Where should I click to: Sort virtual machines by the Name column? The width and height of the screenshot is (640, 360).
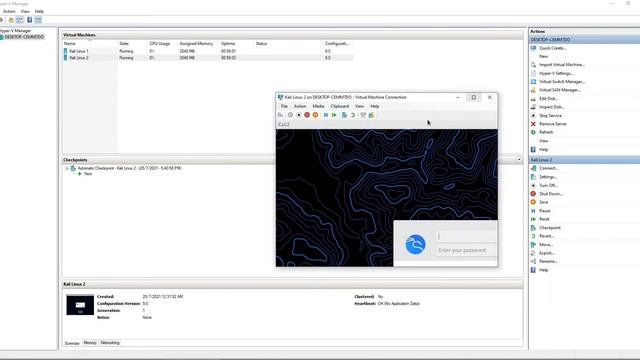coord(70,43)
